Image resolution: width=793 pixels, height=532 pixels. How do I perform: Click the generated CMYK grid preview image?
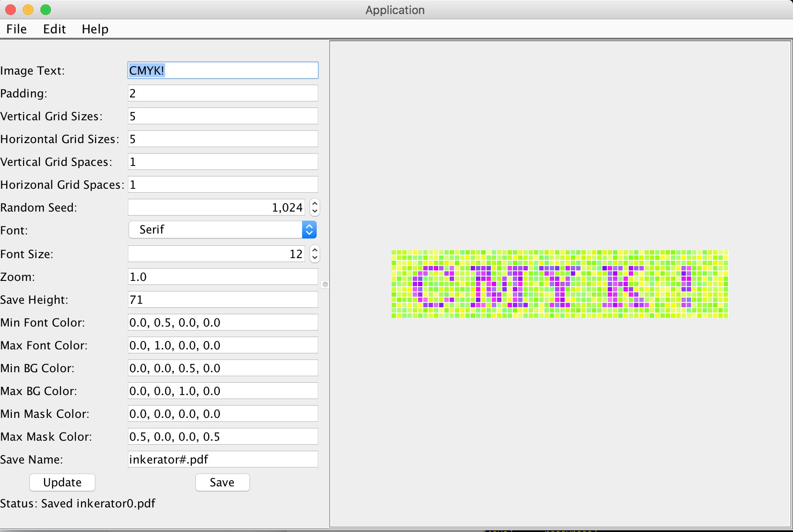click(559, 284)
